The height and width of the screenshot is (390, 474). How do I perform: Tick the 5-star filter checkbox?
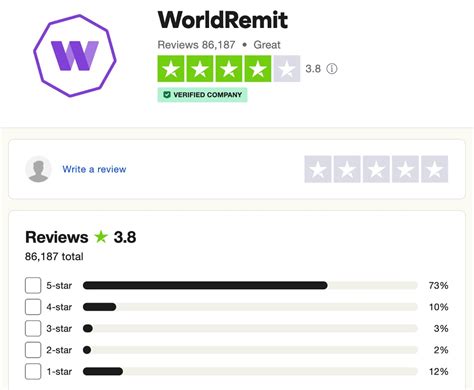[33, 285]
